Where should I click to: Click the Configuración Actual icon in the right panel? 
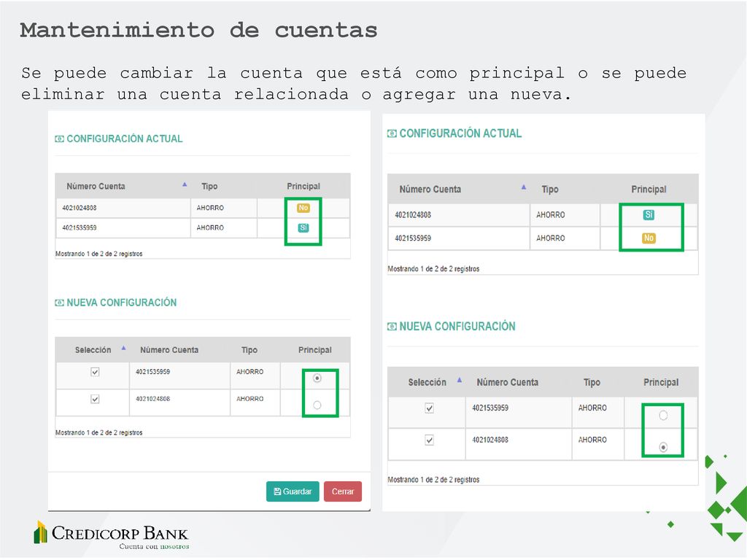tap(392, 134)
